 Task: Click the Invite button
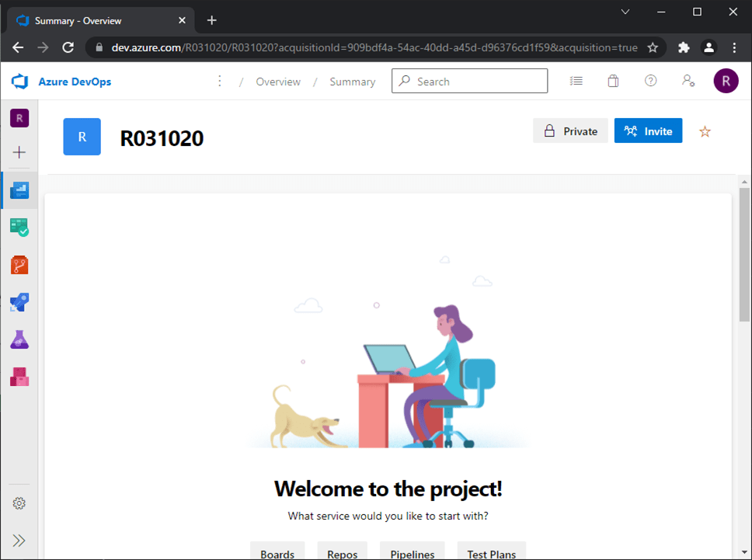point(648,131)
